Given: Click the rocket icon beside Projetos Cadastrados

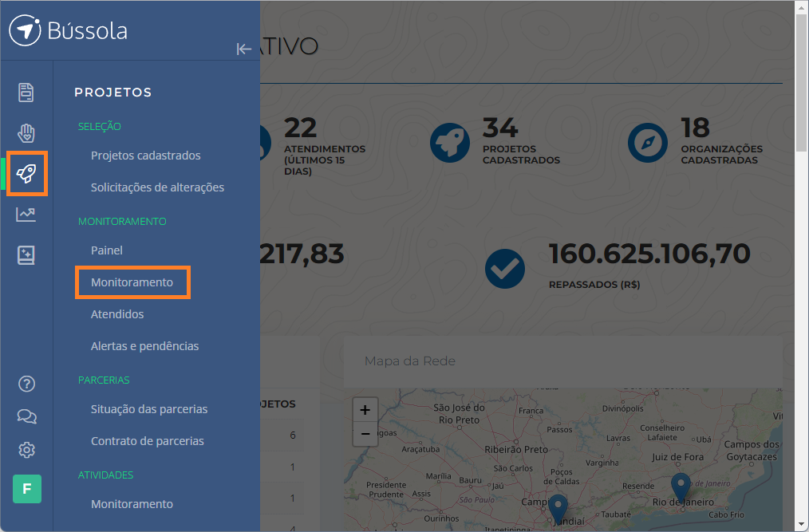Looking at the screenshot, I should pyautogui.click(x=450, y=143).
